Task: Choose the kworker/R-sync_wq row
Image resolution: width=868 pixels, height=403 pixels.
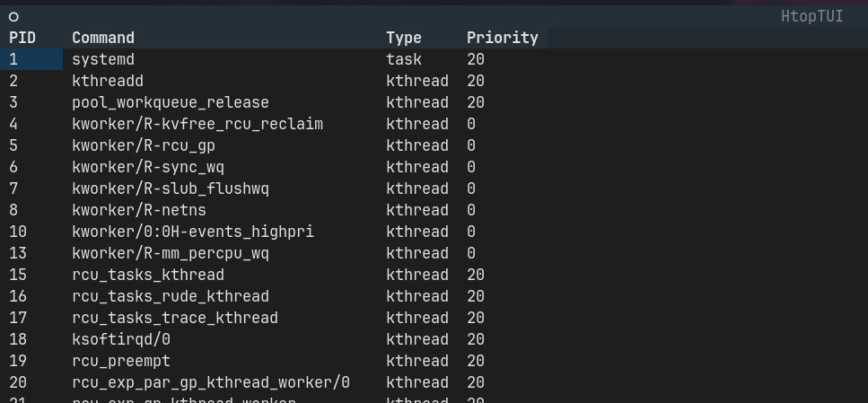Action: click(148, 167)
